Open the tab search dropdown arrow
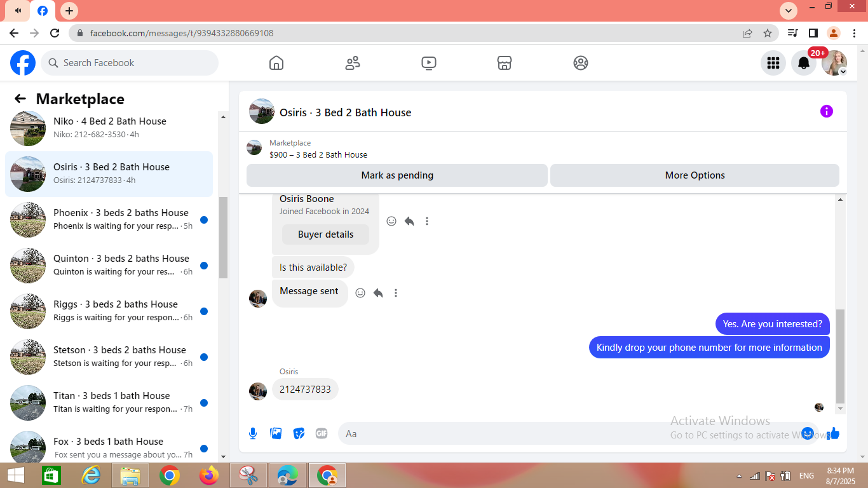868x488 pixels. [789, 11]
